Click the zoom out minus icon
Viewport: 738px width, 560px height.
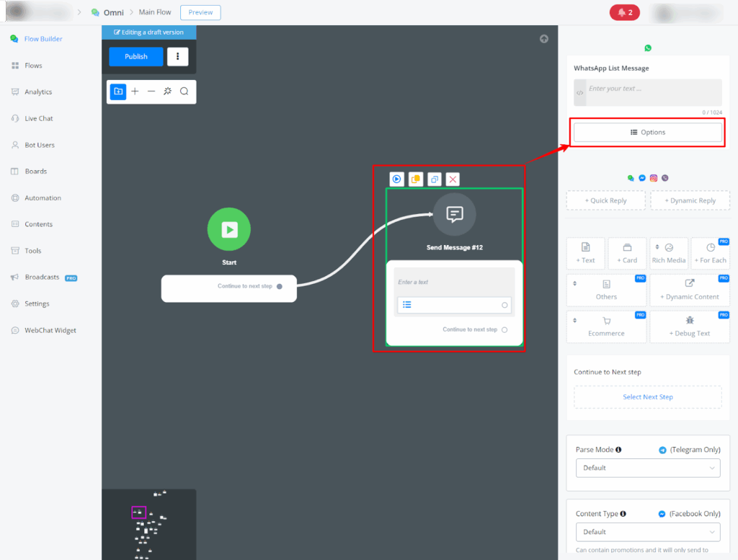point(151,92)
